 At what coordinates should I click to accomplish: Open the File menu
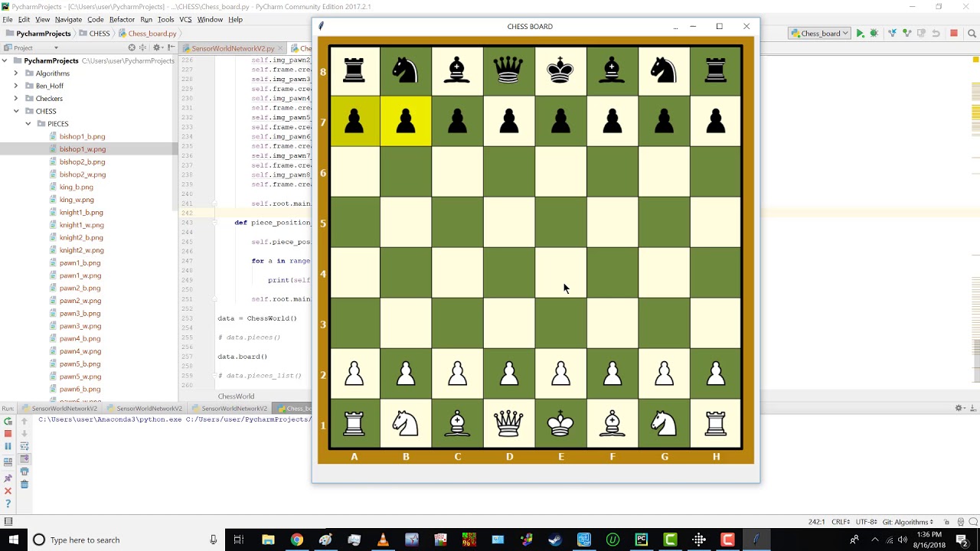click(8, 19)
